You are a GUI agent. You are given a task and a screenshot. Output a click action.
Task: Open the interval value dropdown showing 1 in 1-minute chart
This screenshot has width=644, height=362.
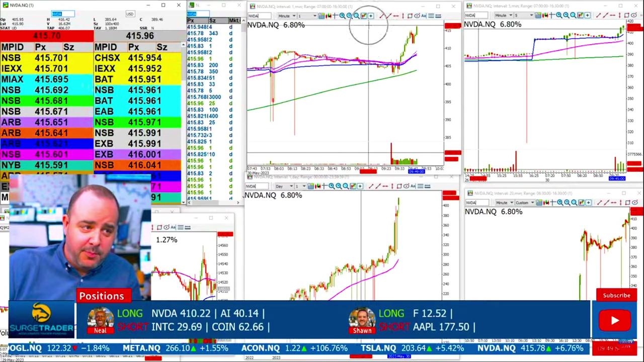(307, 16)
